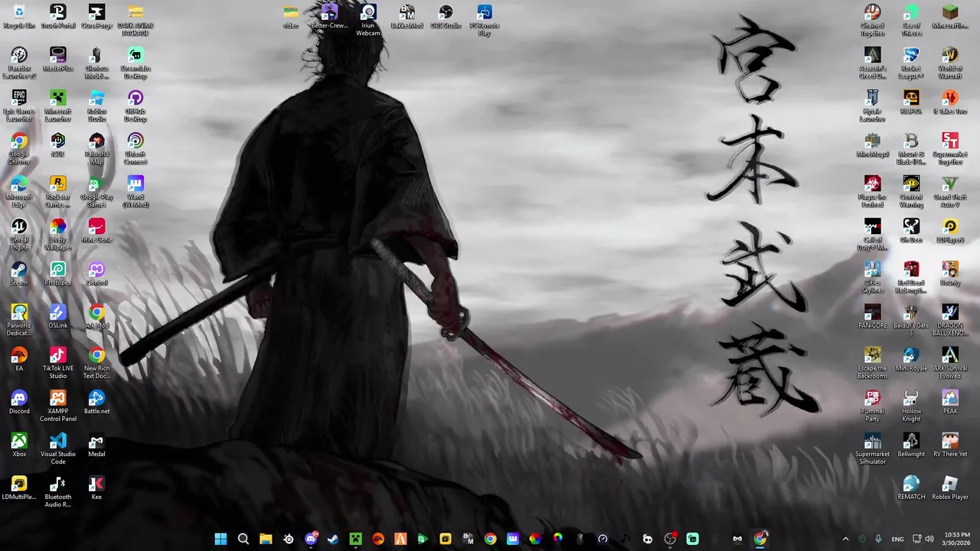Viewport: 980px width, 551px height.
Task: Open the PEAK game shortcut
Action: click(x=950, y=403)
